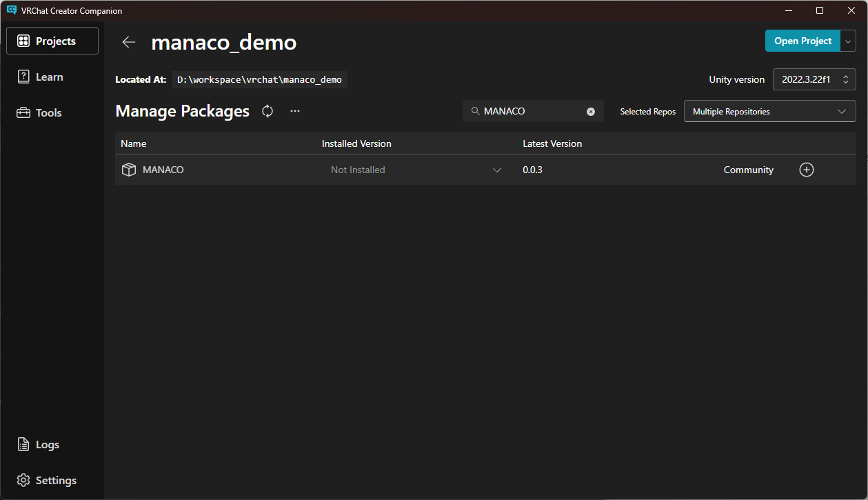Open the Multiple Repositories dropdown

click(769, 111)
